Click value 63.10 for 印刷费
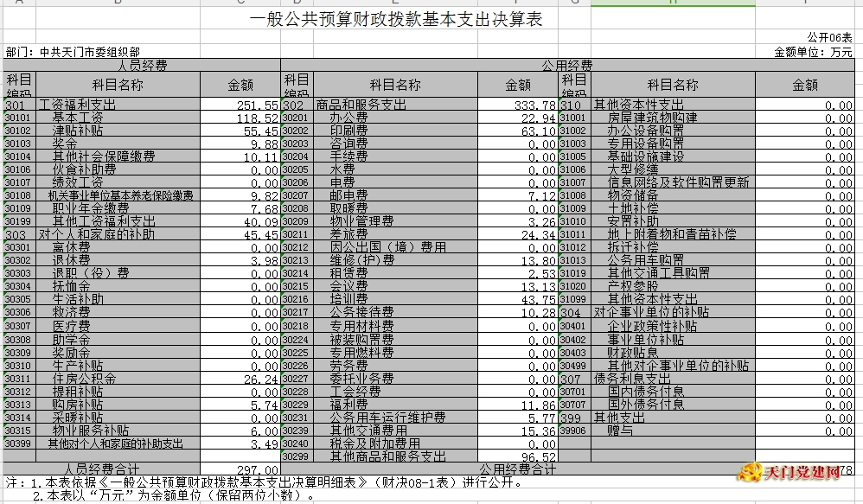Viewport: 863px width, 504px height. click(518, 131)
